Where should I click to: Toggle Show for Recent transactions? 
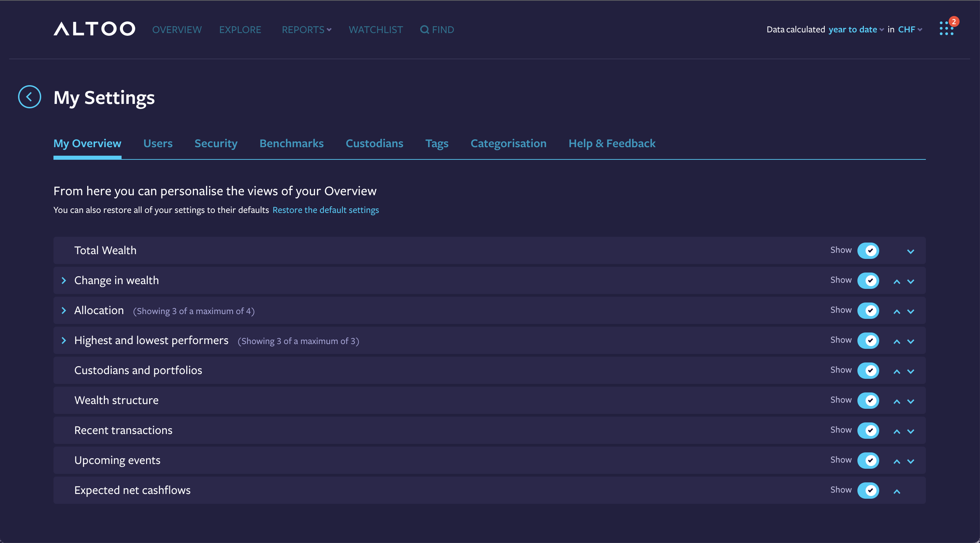point(868,430)
